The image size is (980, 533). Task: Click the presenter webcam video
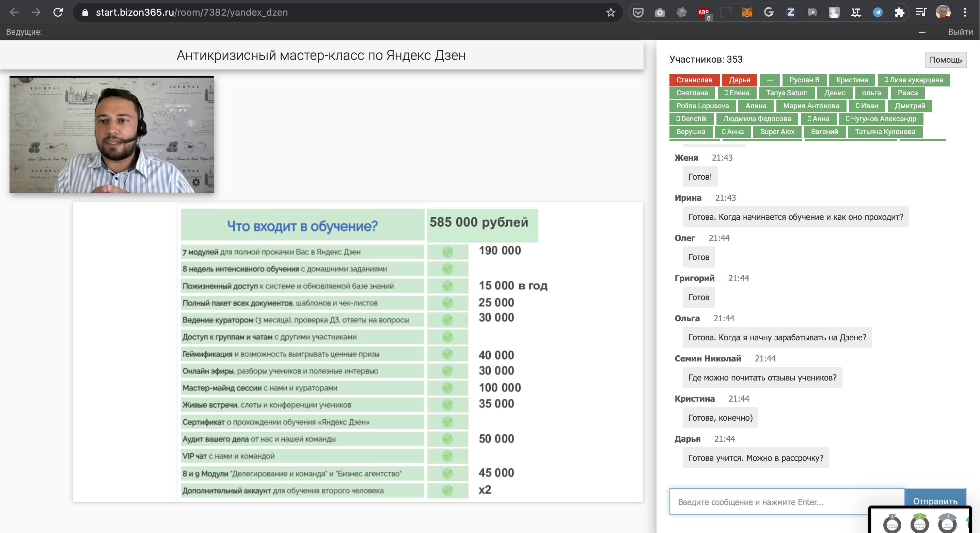111,135
